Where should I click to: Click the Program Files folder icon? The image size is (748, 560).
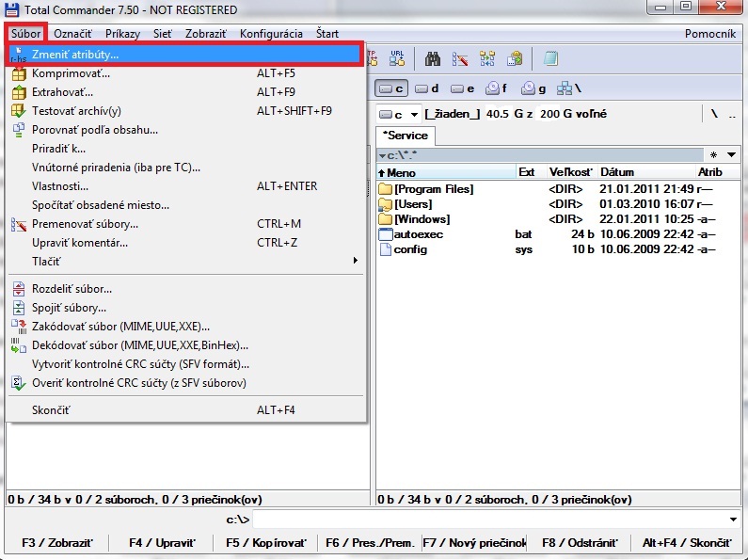(x=385, y=189)
